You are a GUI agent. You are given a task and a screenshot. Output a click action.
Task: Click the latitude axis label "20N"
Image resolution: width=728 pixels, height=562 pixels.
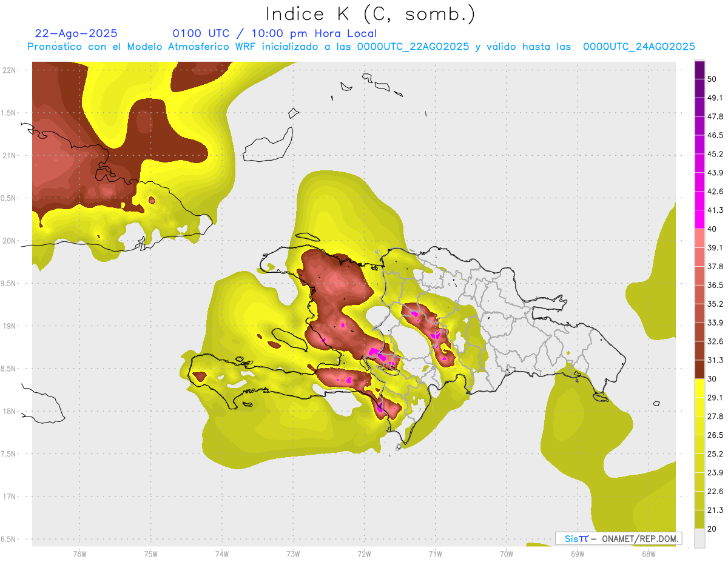(10, 241)
